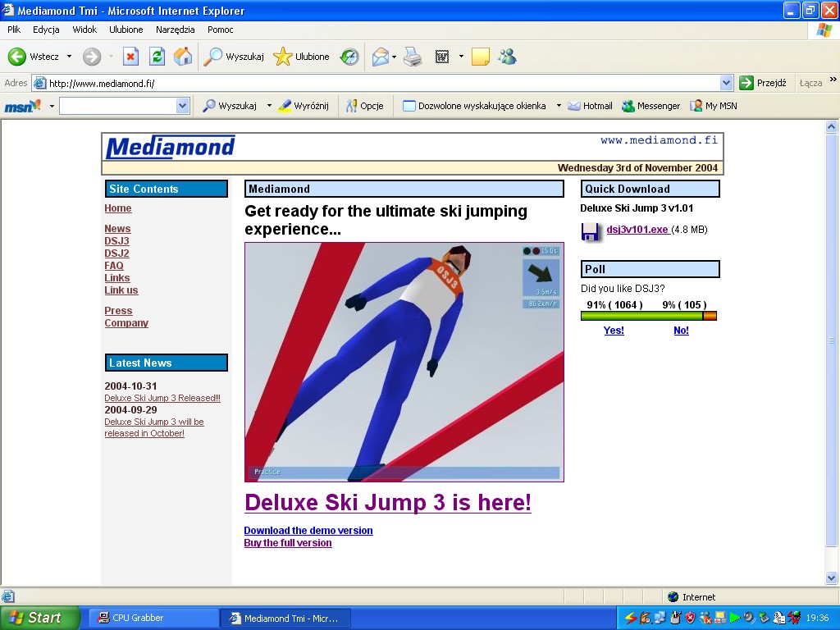
Task: Open the Ulubione menu
Action: click(x=126, y=30)
